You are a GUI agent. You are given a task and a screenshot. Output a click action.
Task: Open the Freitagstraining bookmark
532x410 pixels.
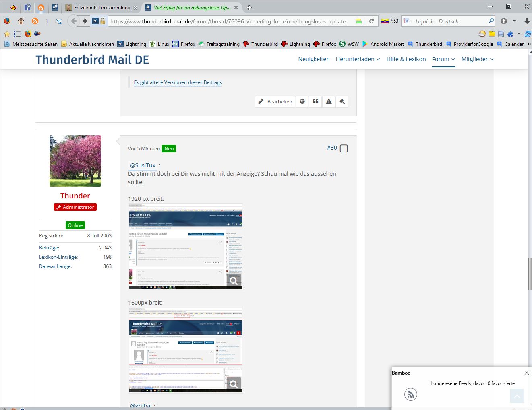tap(219, 44)
